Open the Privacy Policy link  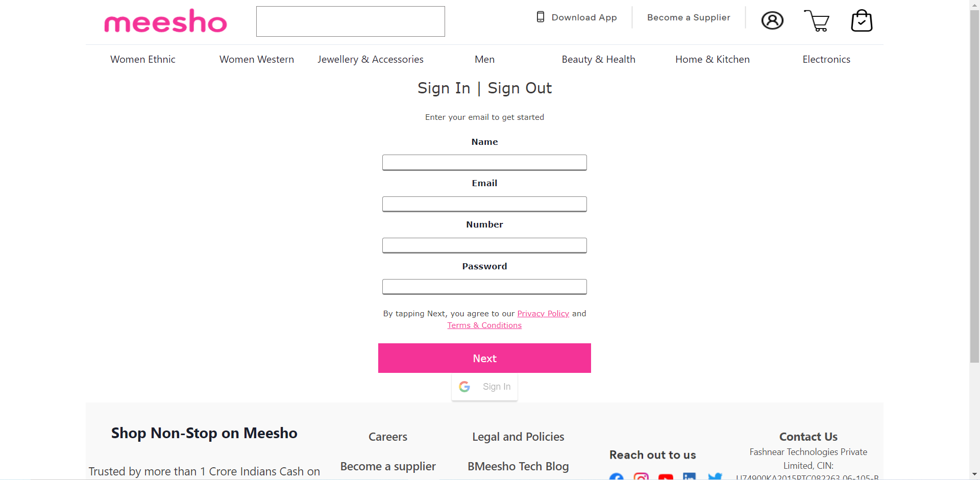coord(543,313)
